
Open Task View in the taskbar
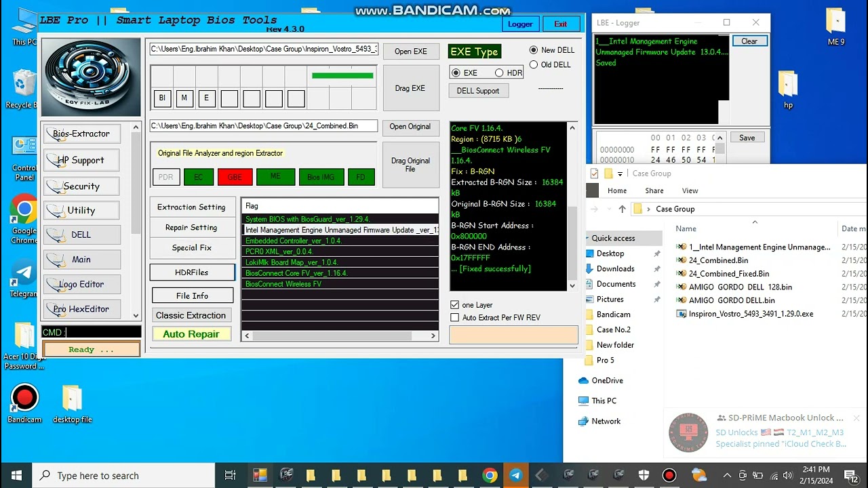point(230,475)
